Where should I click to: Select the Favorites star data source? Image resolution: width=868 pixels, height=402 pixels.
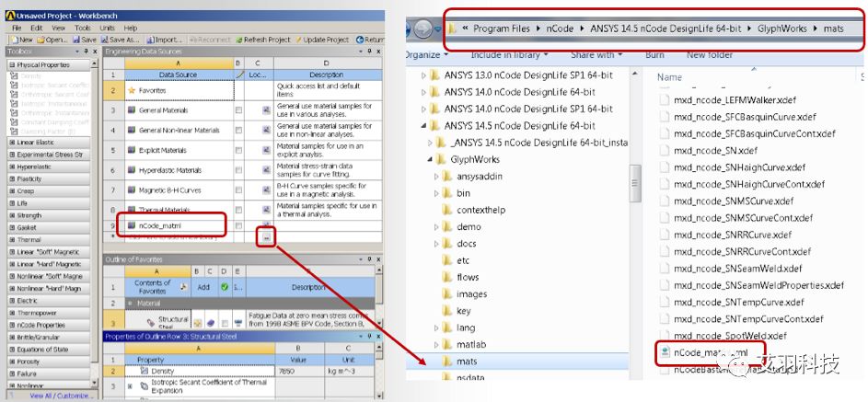click(x=132, y=90)
